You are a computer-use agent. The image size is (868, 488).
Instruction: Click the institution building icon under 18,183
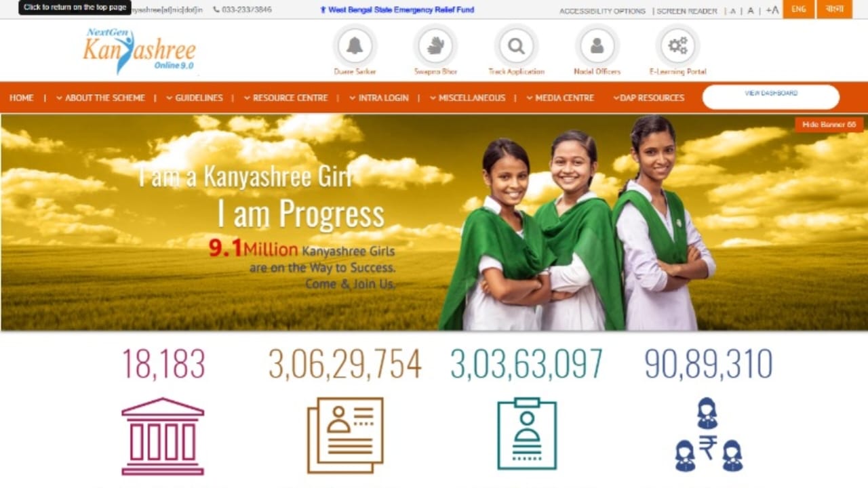163,436
